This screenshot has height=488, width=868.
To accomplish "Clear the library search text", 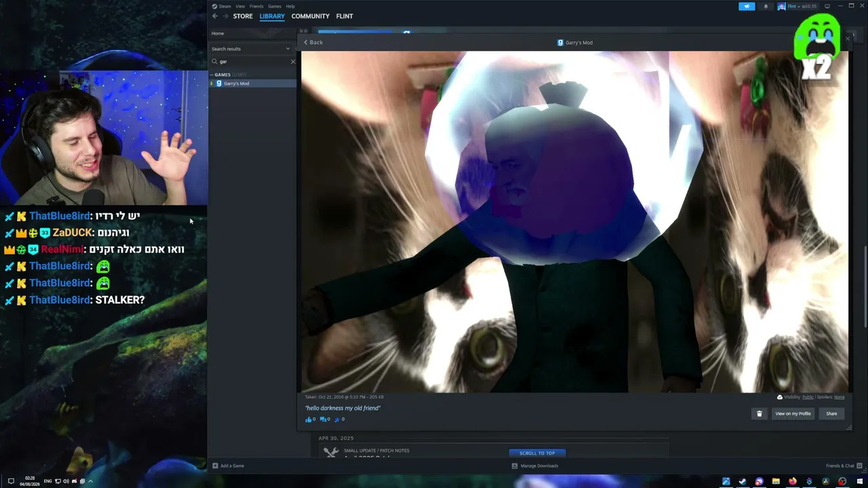I will [x=293, y=62].
